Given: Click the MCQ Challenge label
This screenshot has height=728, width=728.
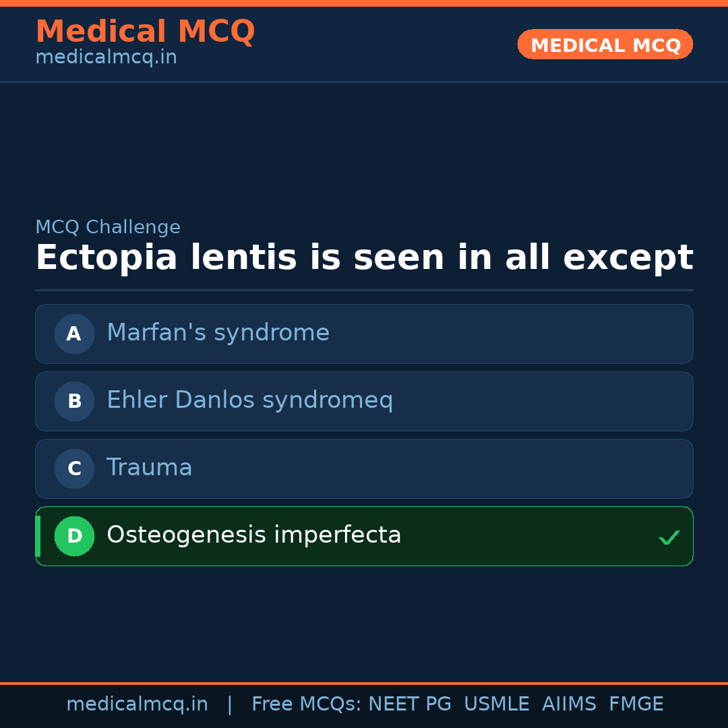Looking at the screenshot, I should click(x=108, y=228).
